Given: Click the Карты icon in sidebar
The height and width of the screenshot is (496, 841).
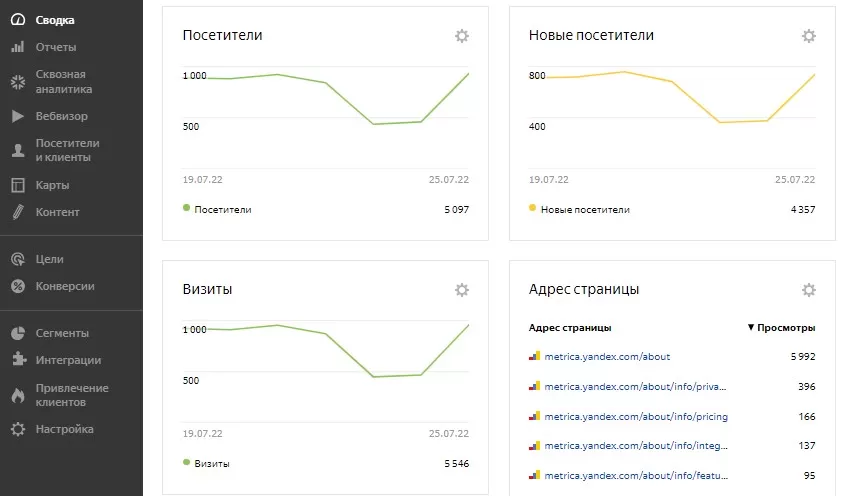Looking at the screenshot, I should (17, 185).
